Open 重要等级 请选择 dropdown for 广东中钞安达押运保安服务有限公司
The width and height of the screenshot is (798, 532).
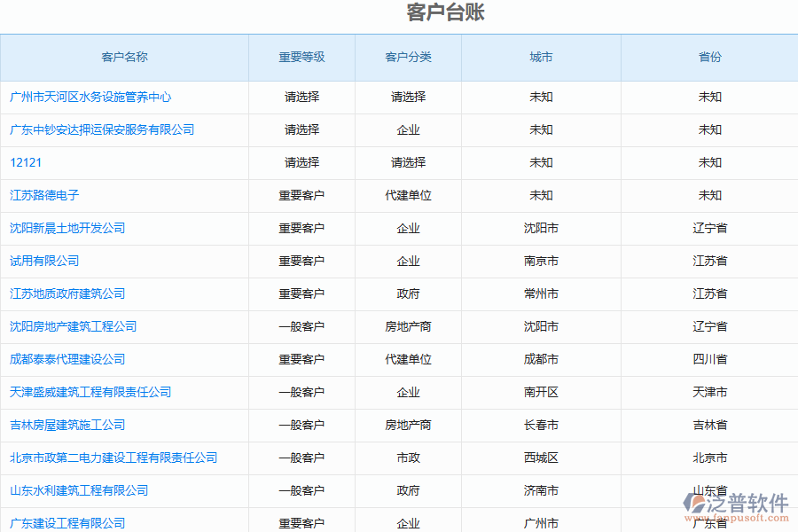(301, 129)
